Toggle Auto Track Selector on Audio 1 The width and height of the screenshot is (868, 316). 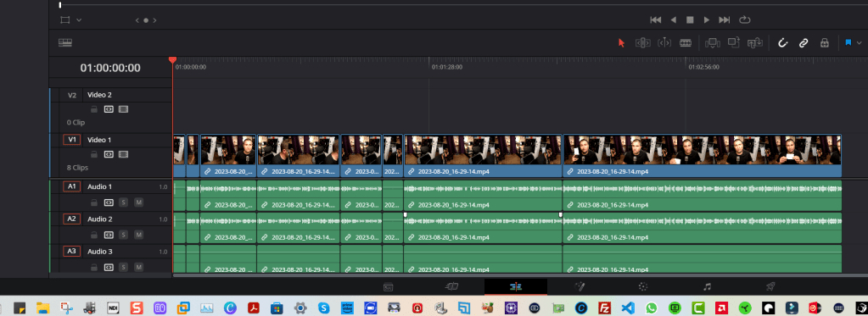coord(109,202)
